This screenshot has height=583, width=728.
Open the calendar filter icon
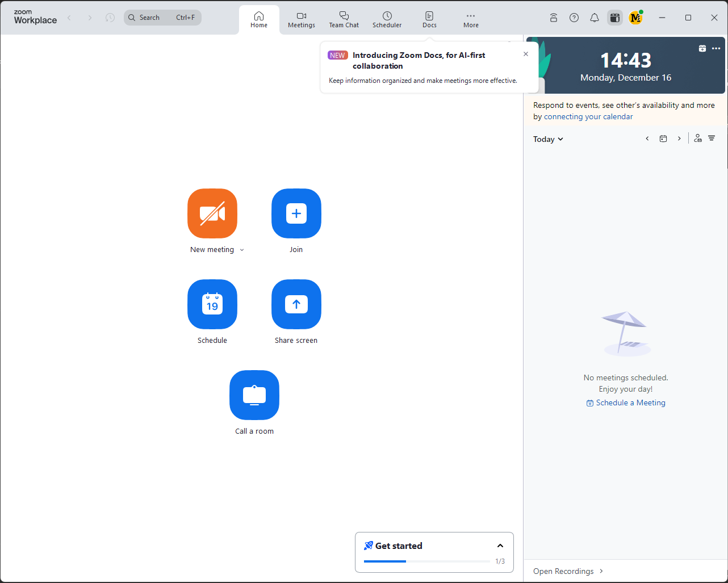(712, 138)
